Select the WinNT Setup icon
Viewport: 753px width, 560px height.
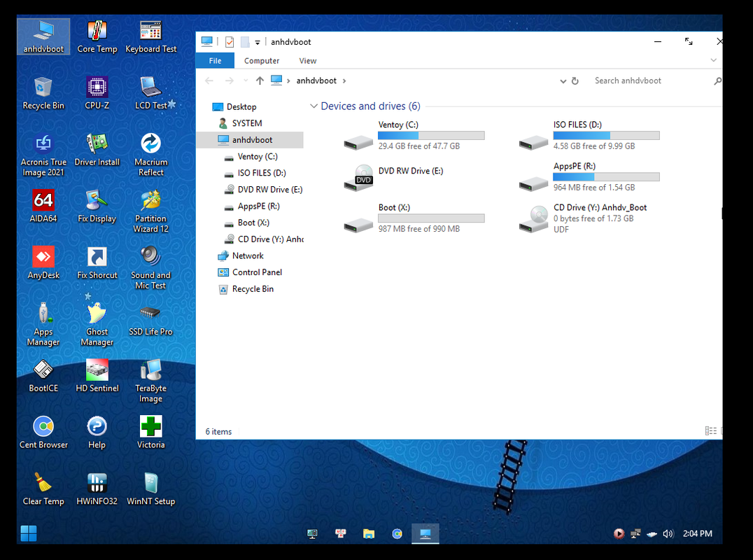[x=150, y=489]
